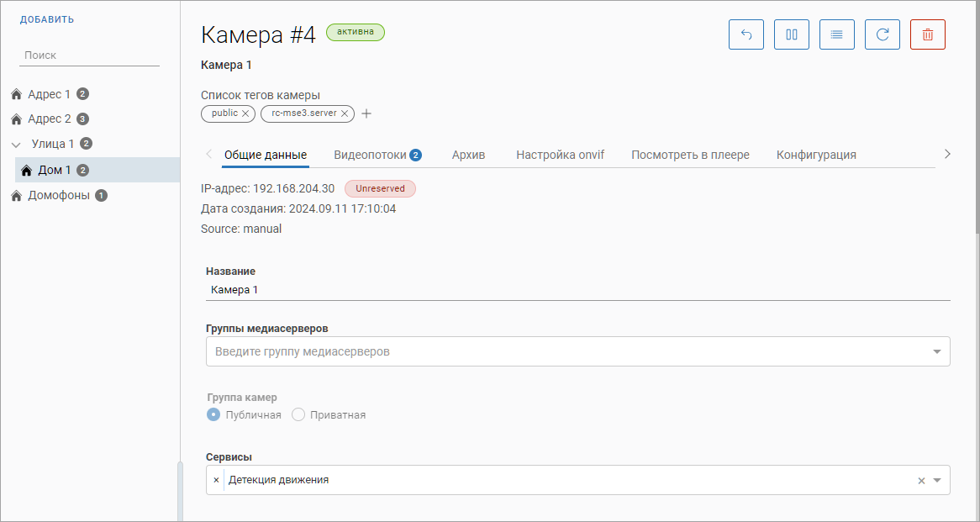This screenshot has width=980, height=522.
Task: Click the ДОБАВИТЬ link
Action: point(47,19)
